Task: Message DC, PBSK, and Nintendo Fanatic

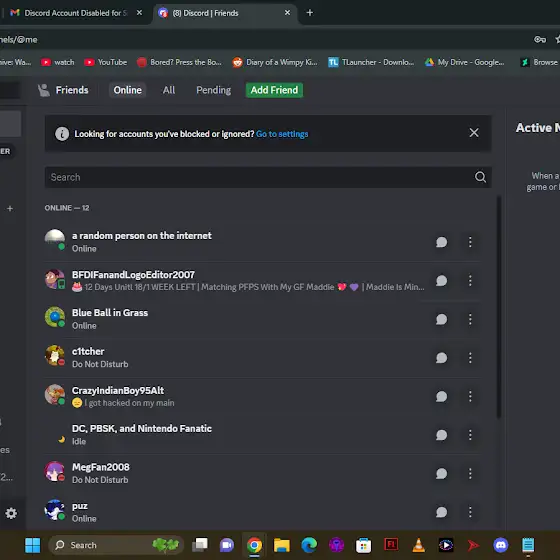Action: (441, 435)
